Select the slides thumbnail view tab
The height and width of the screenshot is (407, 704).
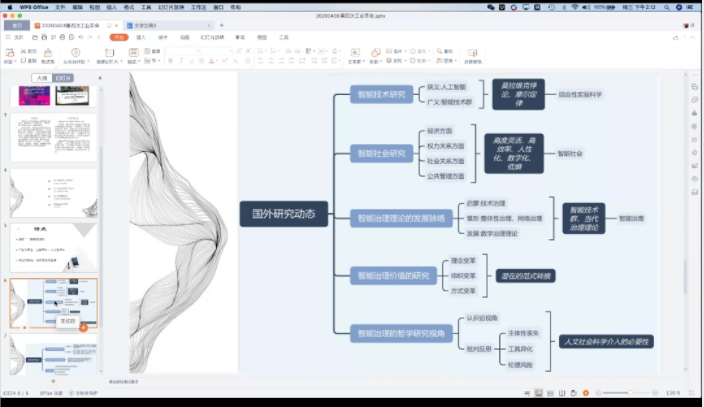click(63, 77)
